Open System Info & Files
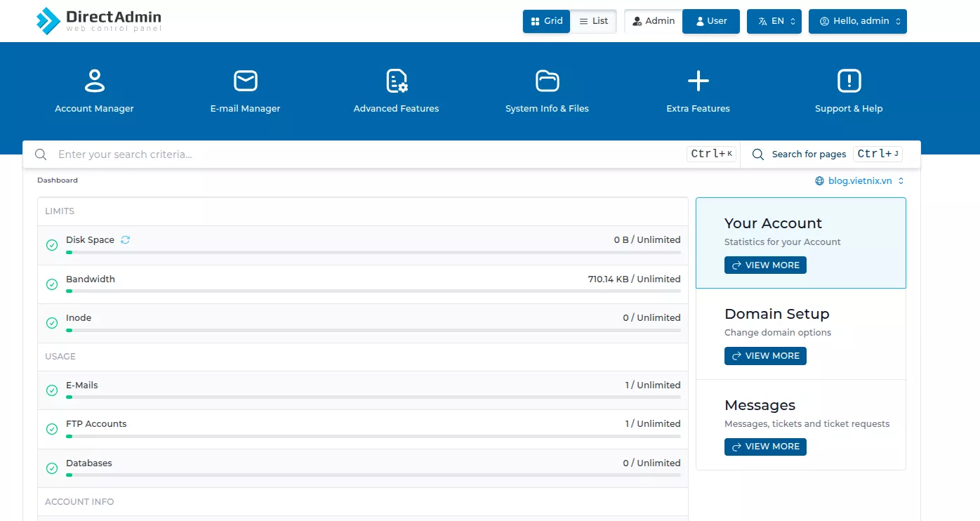 point(547,90)
